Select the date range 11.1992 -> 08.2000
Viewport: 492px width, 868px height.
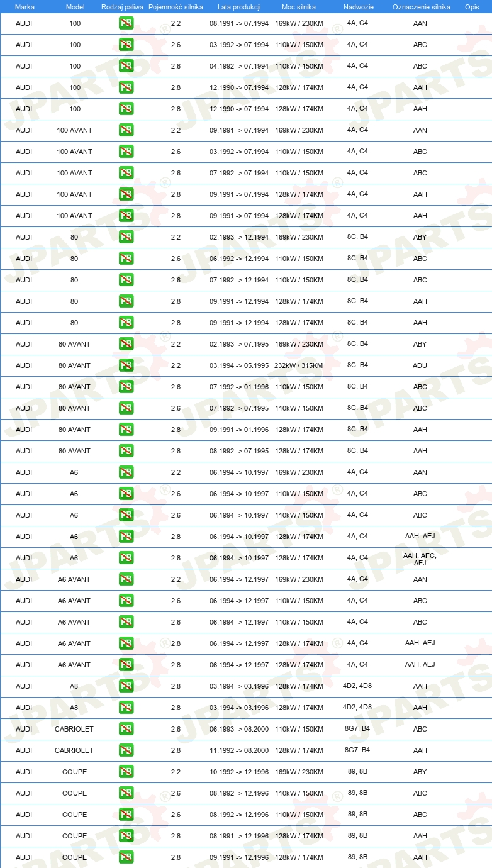[239, 751]
